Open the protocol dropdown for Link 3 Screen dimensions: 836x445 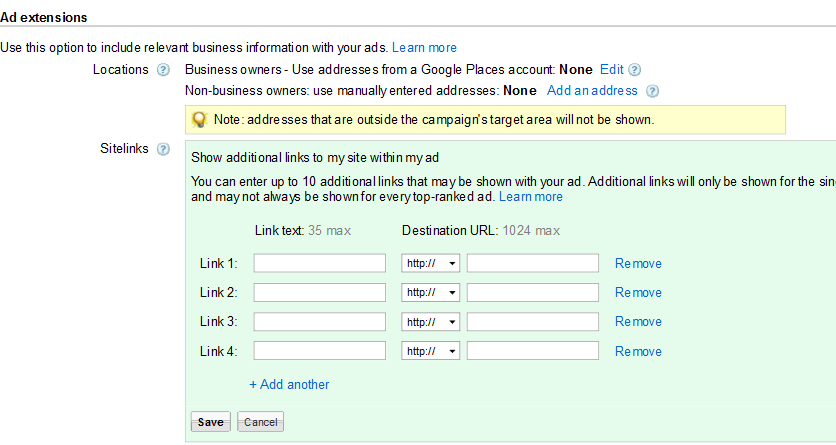(430, 322)
